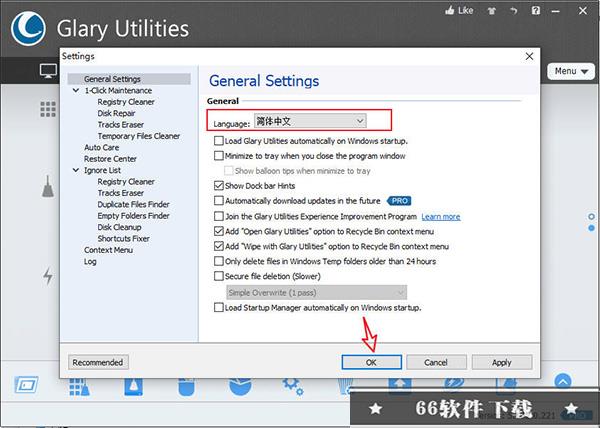This screenshot has height=428, width=600.
Task: Open the Learn more link
Action: 441,217
